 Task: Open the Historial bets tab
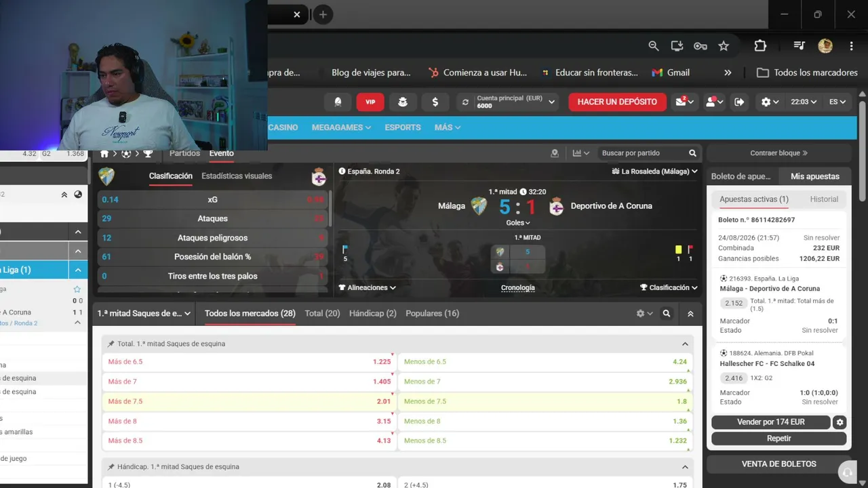[x=824, y=199]
